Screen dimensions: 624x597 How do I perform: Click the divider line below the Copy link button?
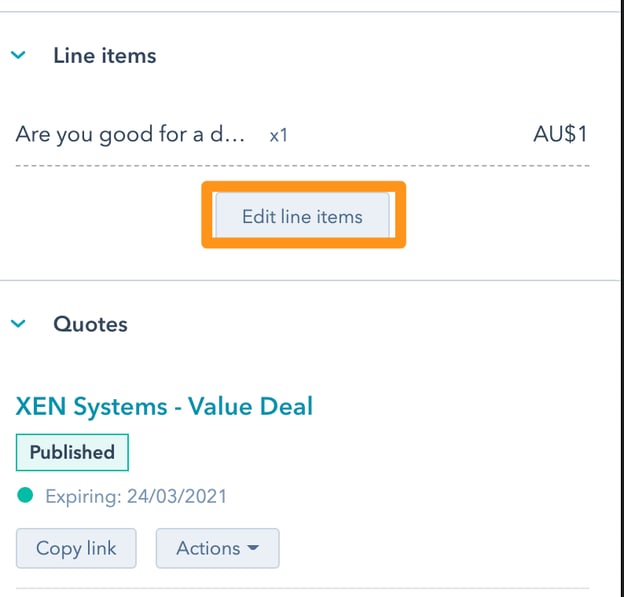[x=302, y=588]
